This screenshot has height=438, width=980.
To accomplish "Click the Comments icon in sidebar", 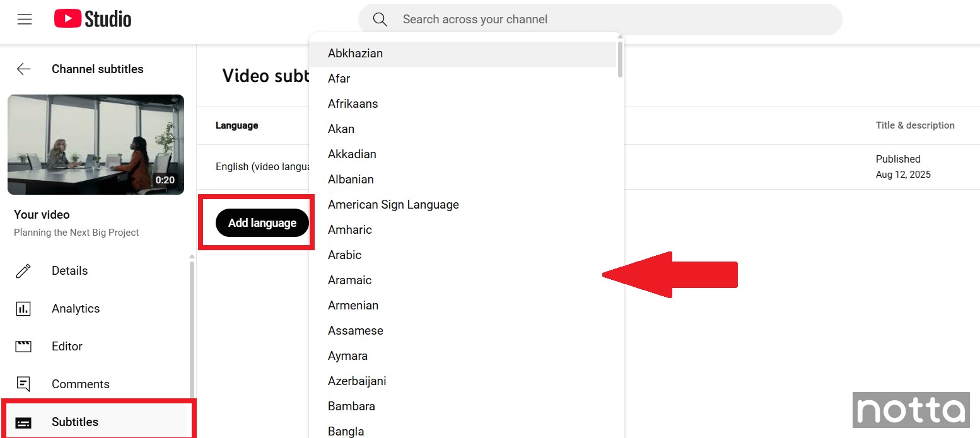I will (x=23, y=384).
